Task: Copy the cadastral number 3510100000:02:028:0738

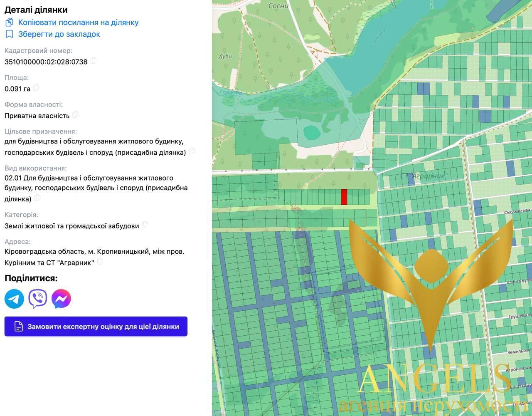Action: [94, 61]
